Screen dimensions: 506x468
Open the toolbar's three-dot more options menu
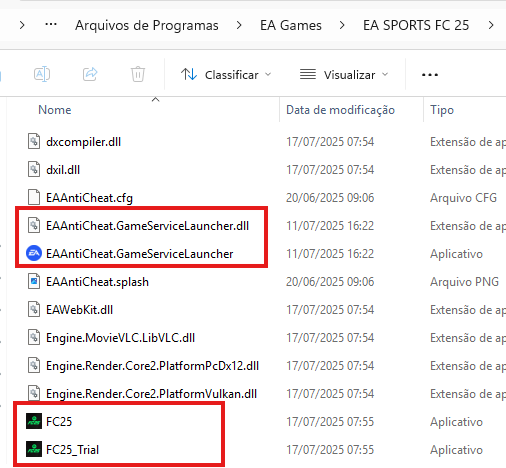point(430,75)
